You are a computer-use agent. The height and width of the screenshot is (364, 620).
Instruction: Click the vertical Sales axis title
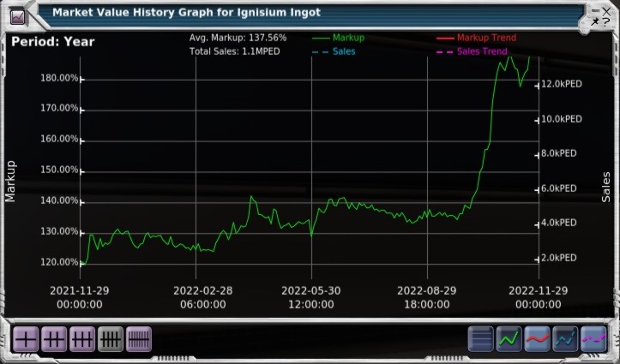(x=605, y=187)
